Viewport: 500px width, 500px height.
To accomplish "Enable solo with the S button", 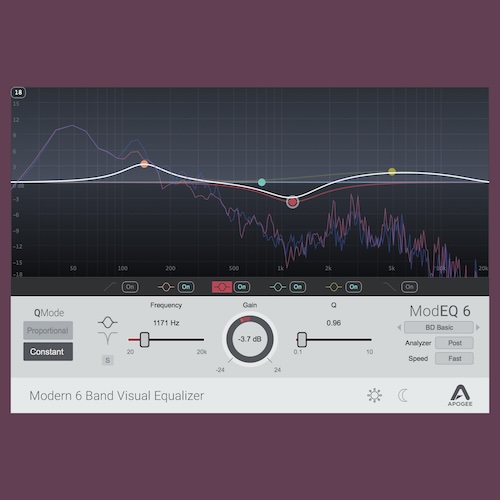I will pyautogui.click(x=107, y=360).
